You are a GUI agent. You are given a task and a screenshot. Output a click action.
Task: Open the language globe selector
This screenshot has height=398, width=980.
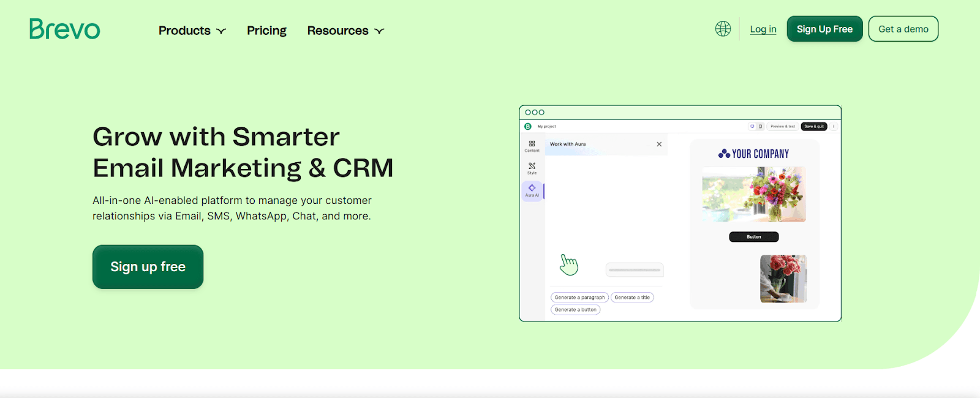(x=723, y=29)
